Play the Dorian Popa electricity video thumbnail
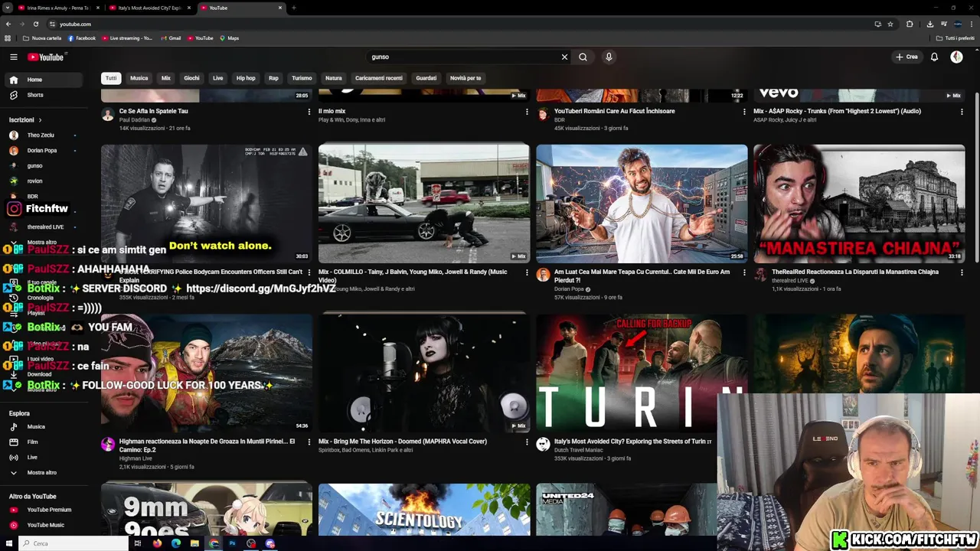Viewport: 980px width, 551px height. pyautogui.click(x=642, y=204)
